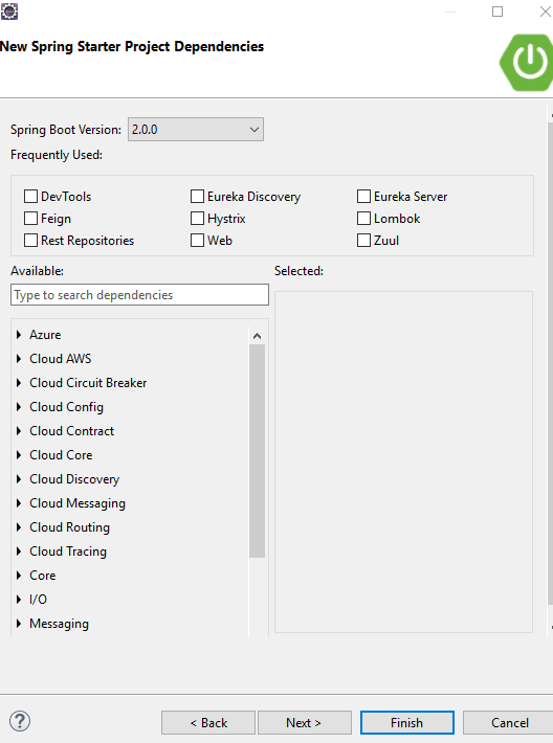The height and width of the screenshot is (743, 553).
Task: Enable the DevTools checkbox
Action: pyautogui.click(x=31, y=196)
